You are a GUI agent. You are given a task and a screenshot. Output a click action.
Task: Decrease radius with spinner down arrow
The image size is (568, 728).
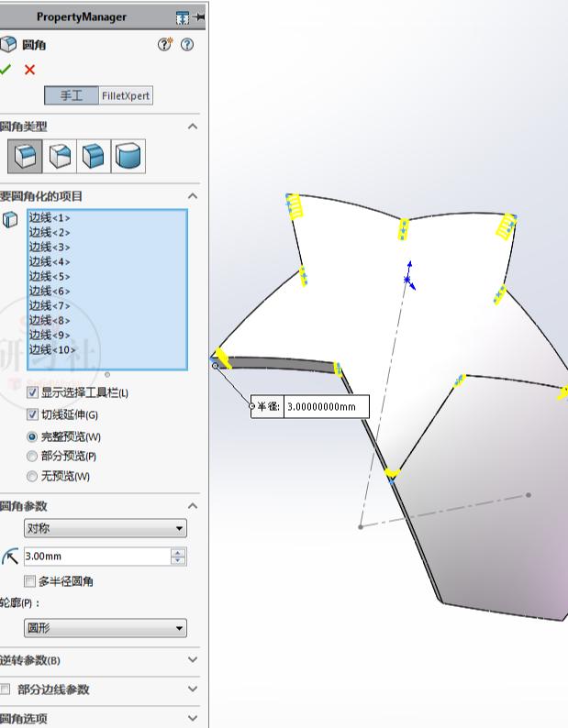coord(178,560)
